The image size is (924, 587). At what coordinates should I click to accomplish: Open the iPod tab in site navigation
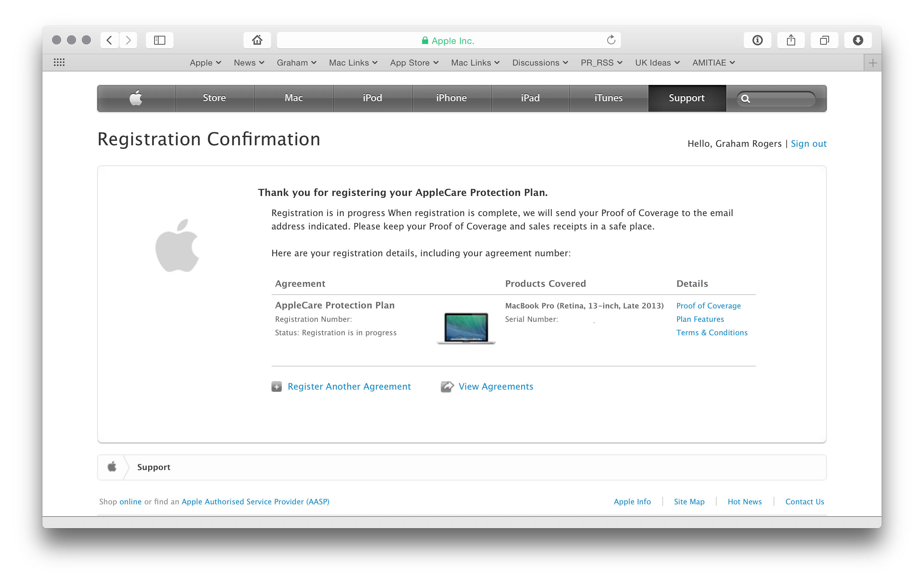373,98
